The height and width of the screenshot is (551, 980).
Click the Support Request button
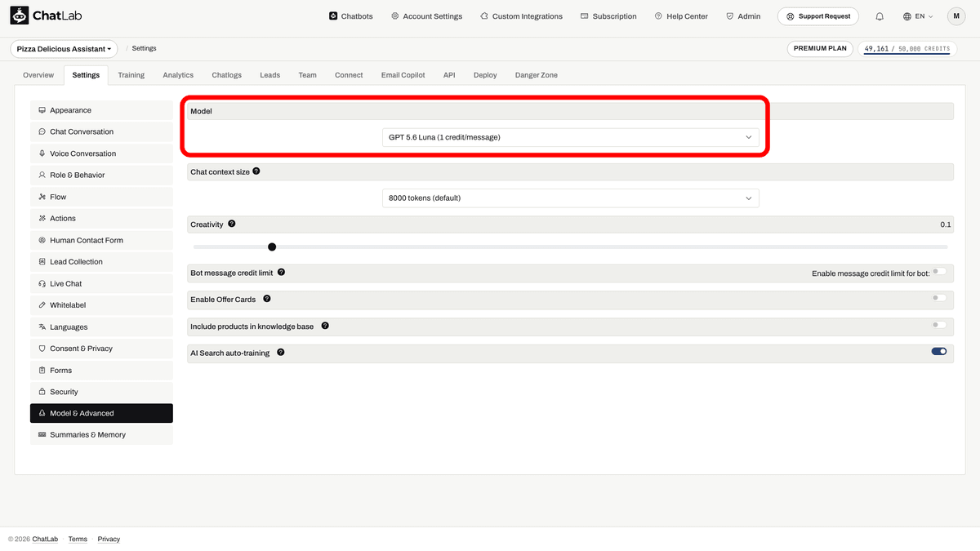(x=818, y=16)
